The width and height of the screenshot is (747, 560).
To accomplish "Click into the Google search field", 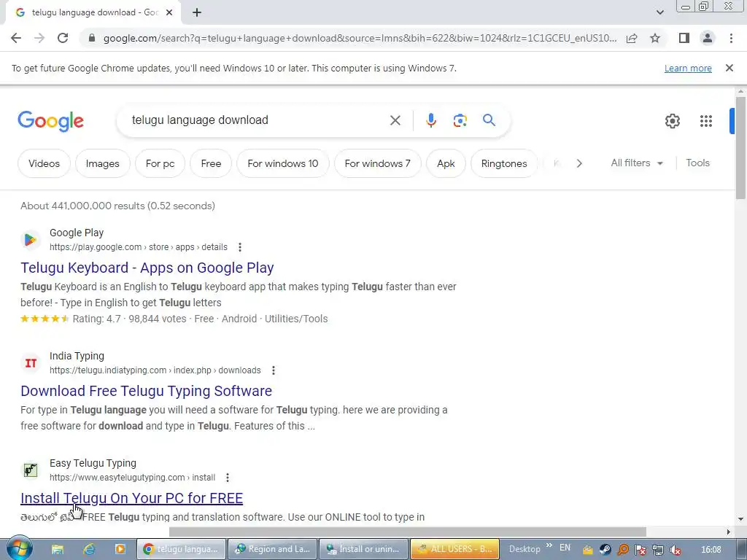I will click(258, 120).
